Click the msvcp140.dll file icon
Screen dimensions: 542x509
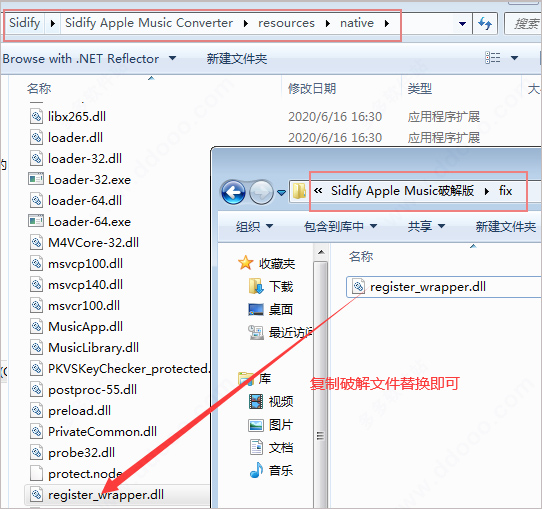pyautogui.click(x=36, y=284)
